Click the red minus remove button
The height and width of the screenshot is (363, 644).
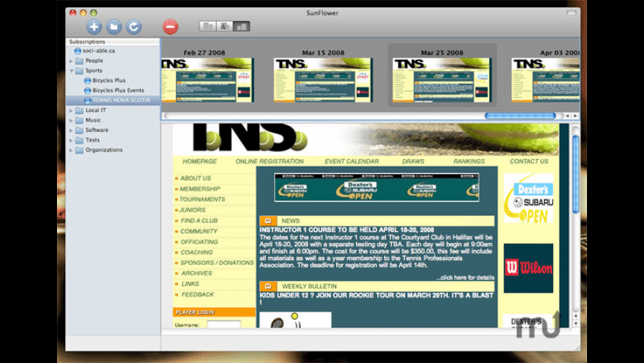(x=170, y=27)
